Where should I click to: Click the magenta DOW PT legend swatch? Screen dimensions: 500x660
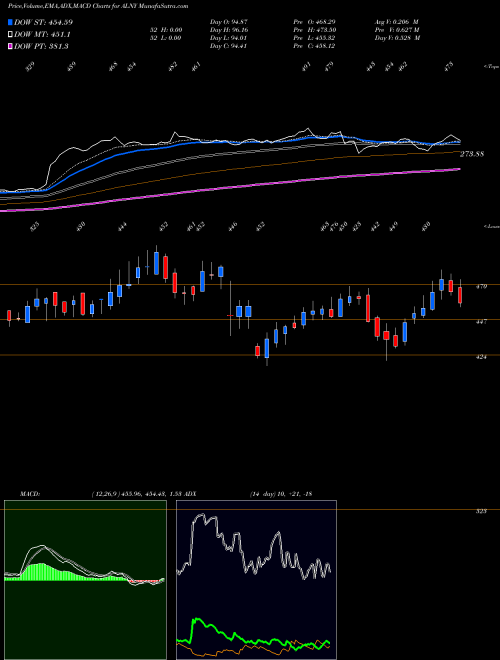[x=10, y=46]
